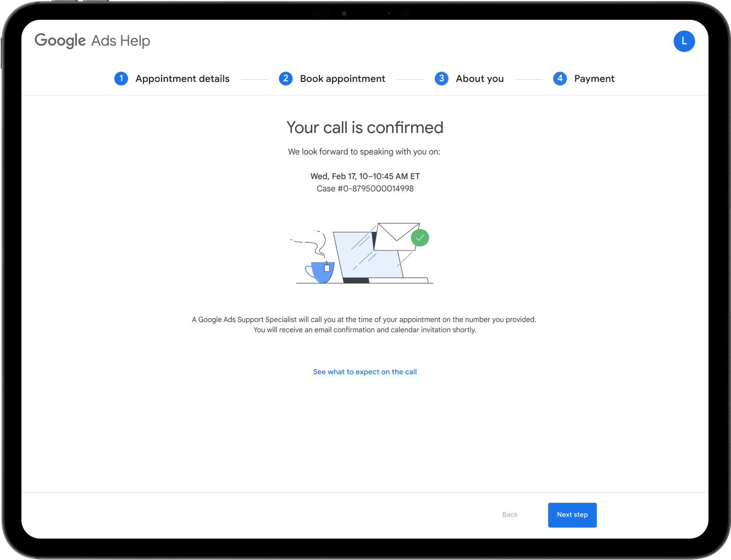The height and width of the screenshot is (560, 731).
Task: Click the laptop and envelope confirmation illustration
Action: (362, 253)
